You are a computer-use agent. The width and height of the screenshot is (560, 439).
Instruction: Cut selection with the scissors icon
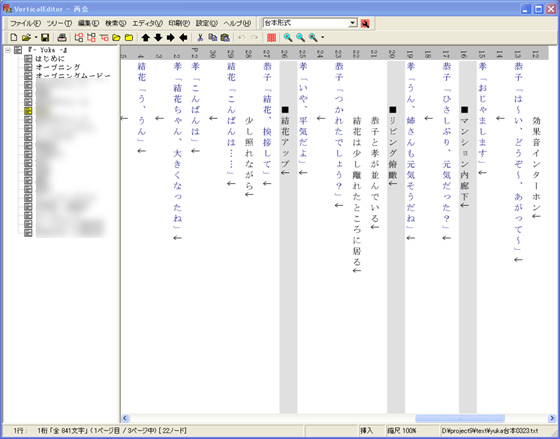click(x=200, y=37)
